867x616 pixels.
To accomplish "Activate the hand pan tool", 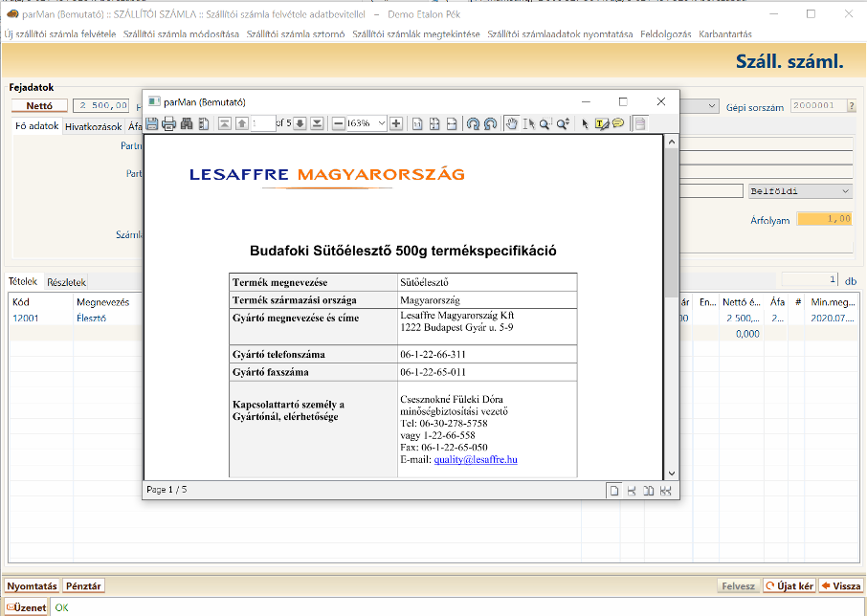I will (511, 123).
